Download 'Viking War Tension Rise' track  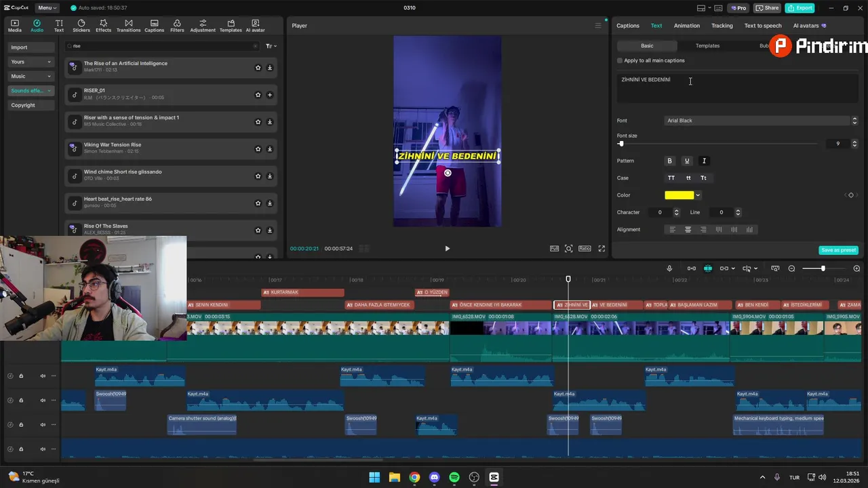pos(270,149)
